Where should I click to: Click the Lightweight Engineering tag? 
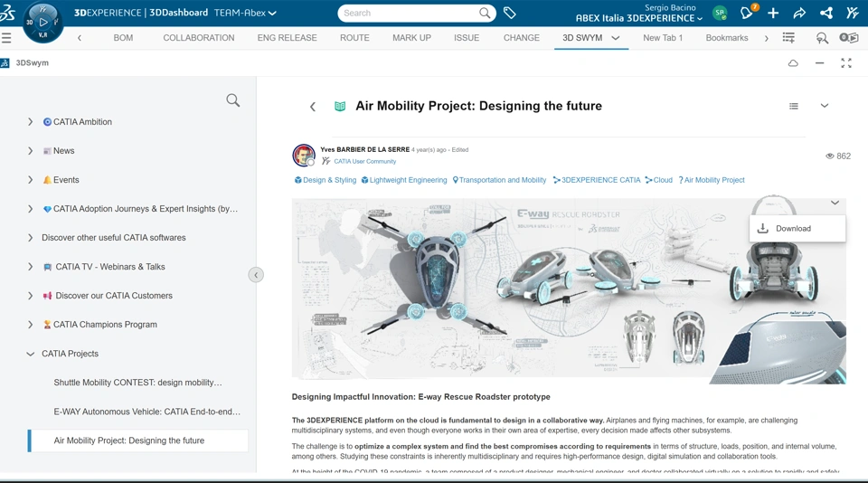click(x=404, y=180)
